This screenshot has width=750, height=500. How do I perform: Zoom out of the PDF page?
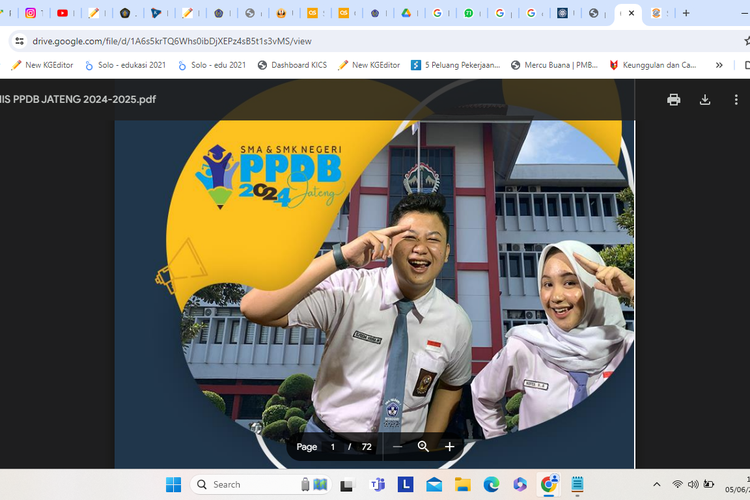tap(397, 447)
